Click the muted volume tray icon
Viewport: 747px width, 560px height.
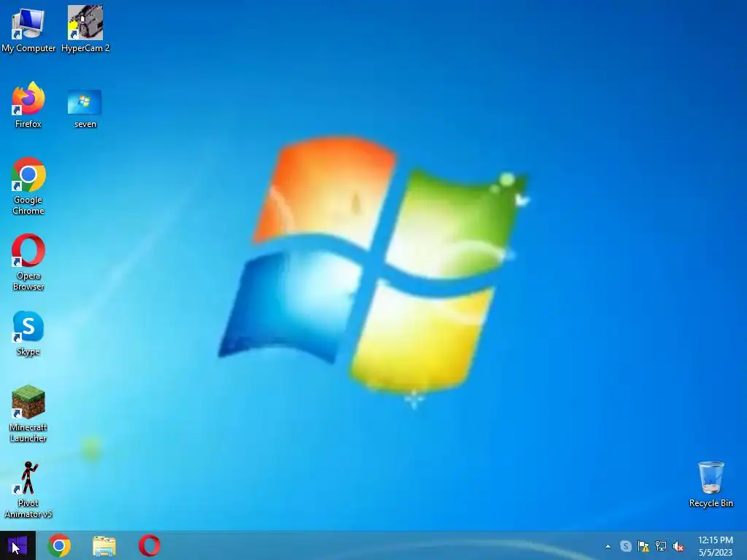[x=678, y=546]
